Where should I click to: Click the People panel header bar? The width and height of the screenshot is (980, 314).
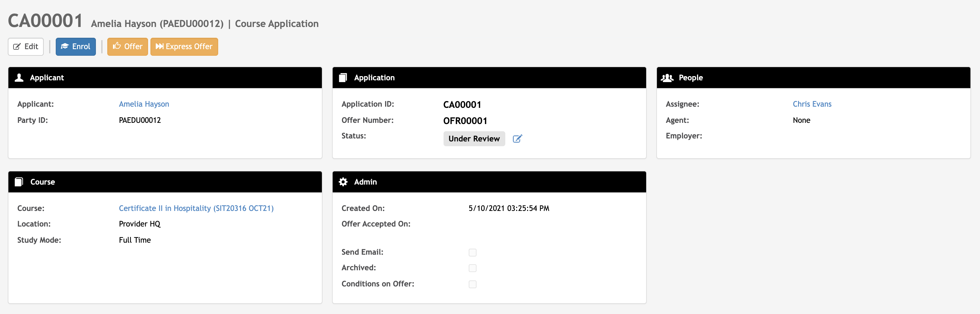pos(813,78)
